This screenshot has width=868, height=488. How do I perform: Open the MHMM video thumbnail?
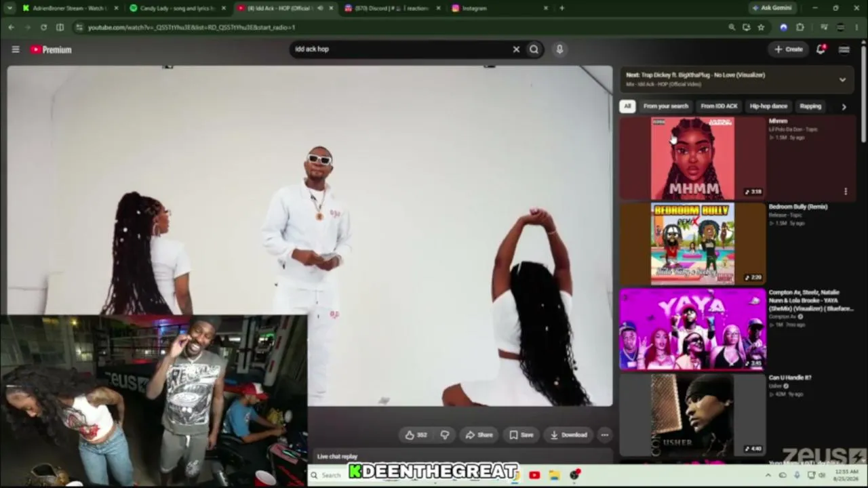point(692,159)
